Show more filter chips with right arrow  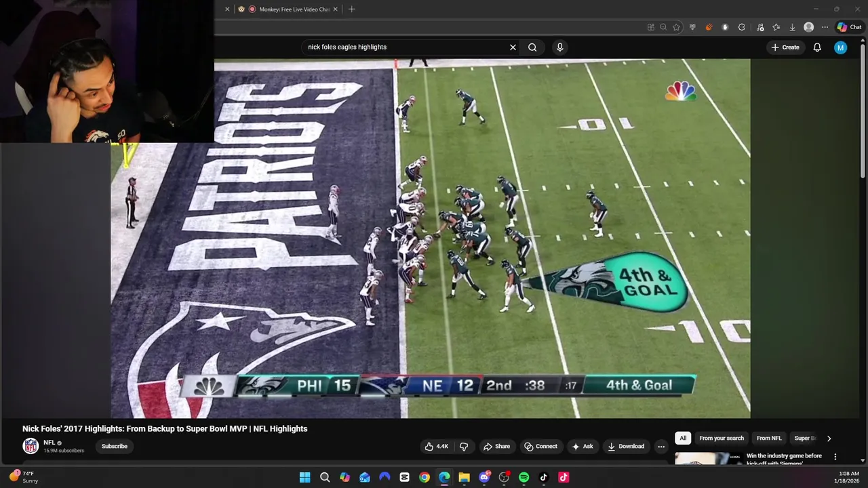click(829, 439)
